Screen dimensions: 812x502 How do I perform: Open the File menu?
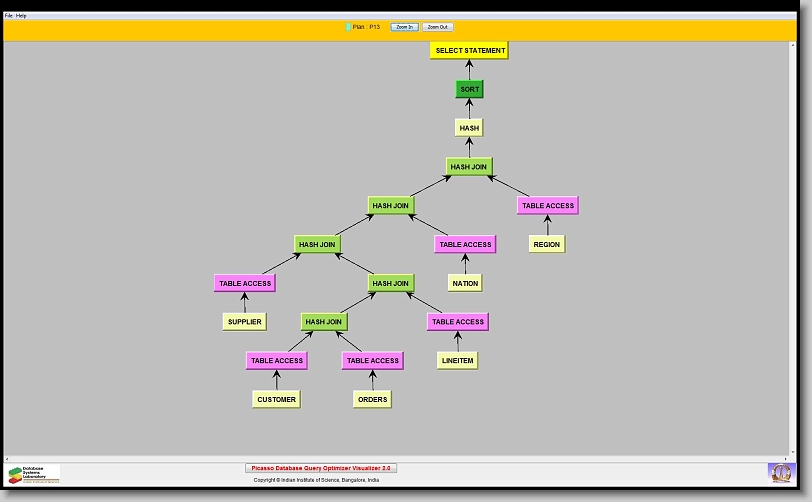pos(9,16)
